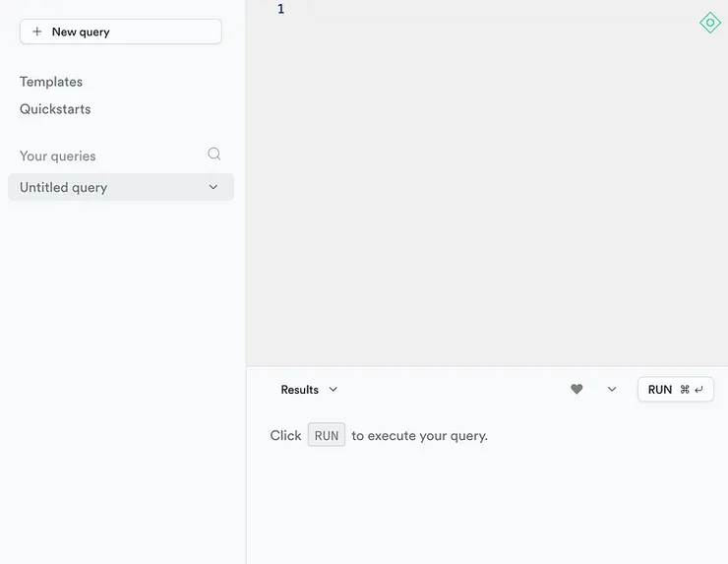
Task: Click the Your queries heading
Action: pos(58,156)
